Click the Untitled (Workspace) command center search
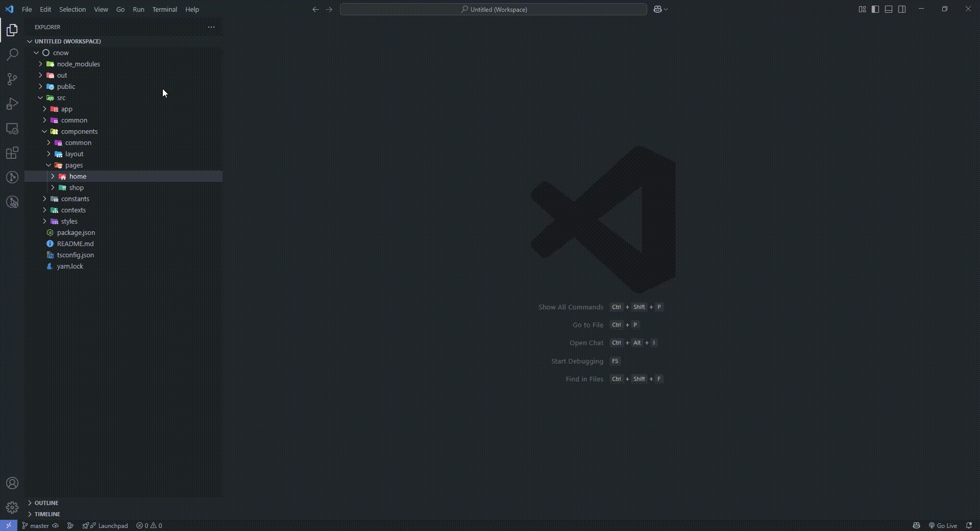Viewport: 980px width, 531px height. [x=494, y=9]
